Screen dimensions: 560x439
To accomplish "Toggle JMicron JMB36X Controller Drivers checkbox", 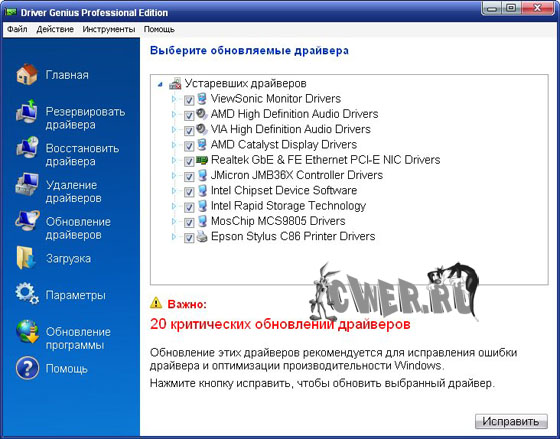I will click(x=189, y=177).
